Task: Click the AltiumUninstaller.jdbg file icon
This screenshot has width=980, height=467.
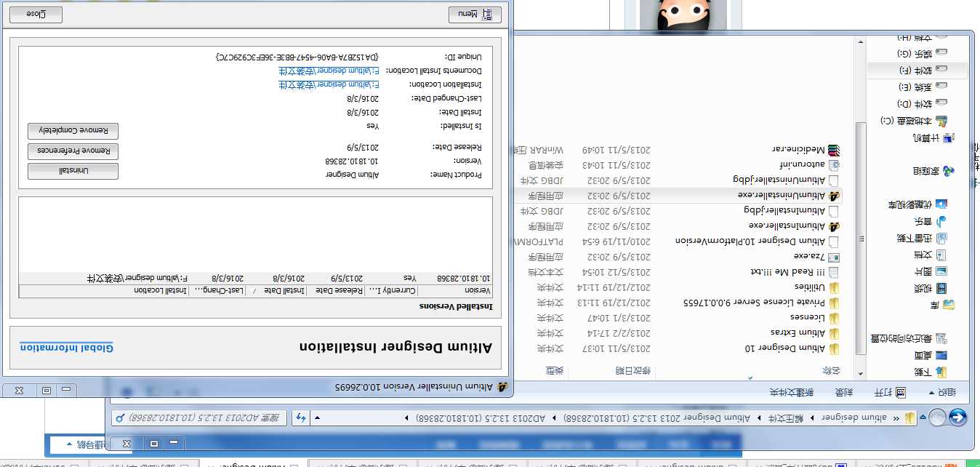Action: 834,180
